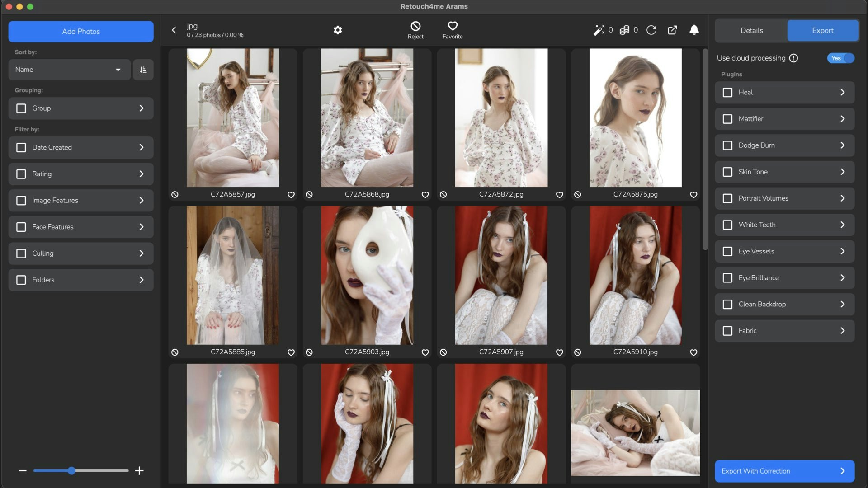Click the refresh circular arrow icon
868x488 pixels.
click(x=651, y=30)
